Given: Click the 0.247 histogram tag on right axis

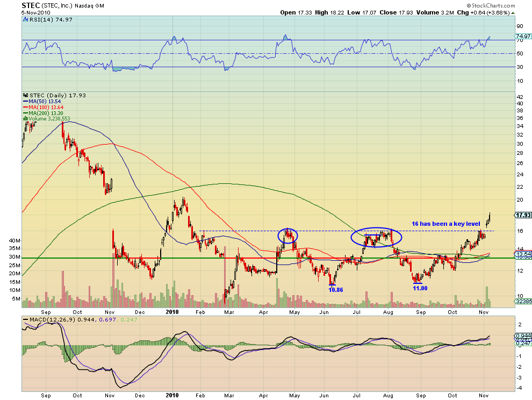Looking at the screenshot, I should [x=523, y=344].
